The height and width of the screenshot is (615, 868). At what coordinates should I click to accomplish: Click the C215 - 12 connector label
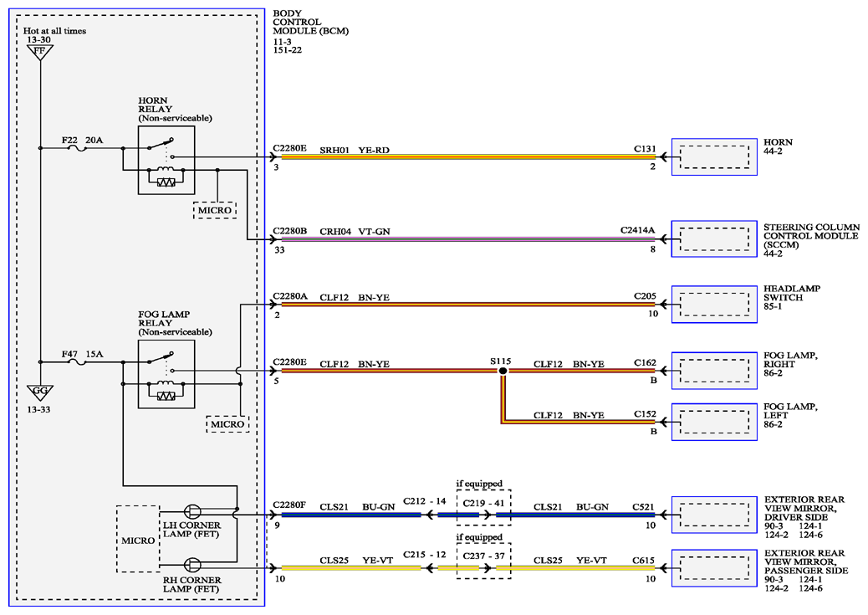(425, 555)
